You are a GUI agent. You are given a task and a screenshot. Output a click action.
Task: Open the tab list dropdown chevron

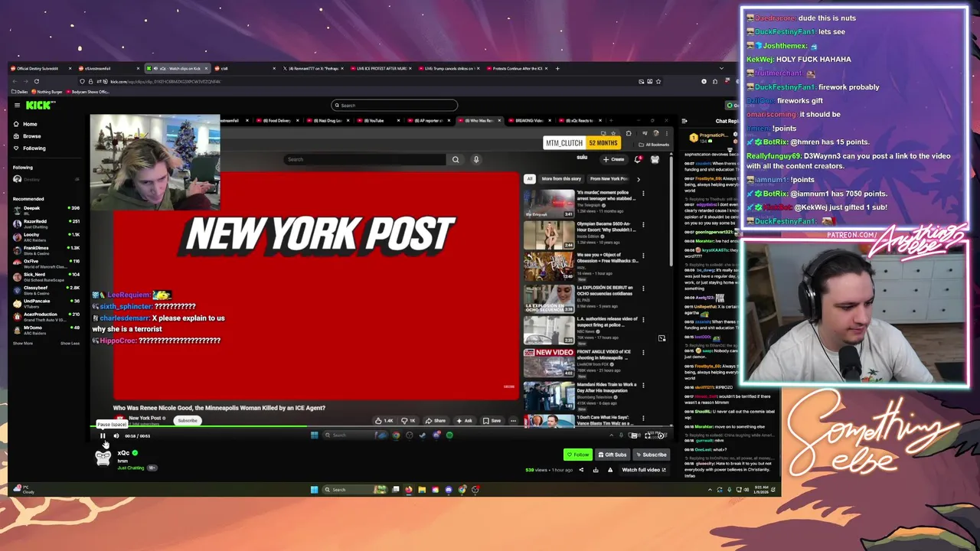pos(721,68)
